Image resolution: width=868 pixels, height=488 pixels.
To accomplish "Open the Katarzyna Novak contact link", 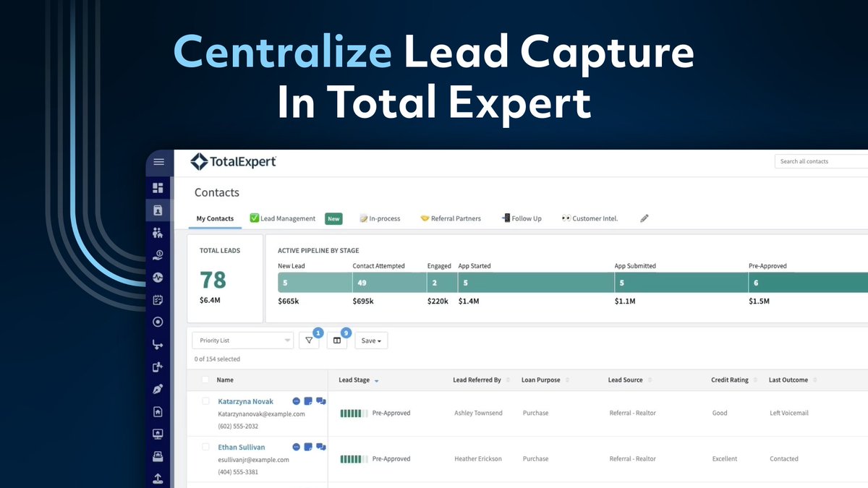I will tap(246, 401).
